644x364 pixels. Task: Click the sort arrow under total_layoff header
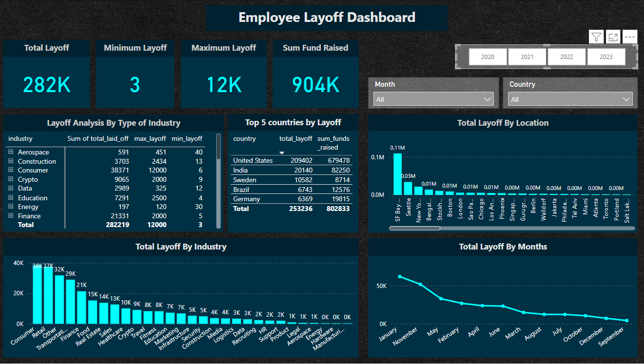coord(282,153)
